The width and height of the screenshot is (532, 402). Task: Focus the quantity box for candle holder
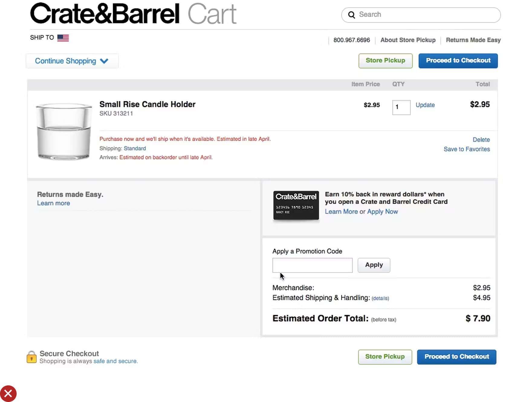pyautogui.click(x=401, y=107)
